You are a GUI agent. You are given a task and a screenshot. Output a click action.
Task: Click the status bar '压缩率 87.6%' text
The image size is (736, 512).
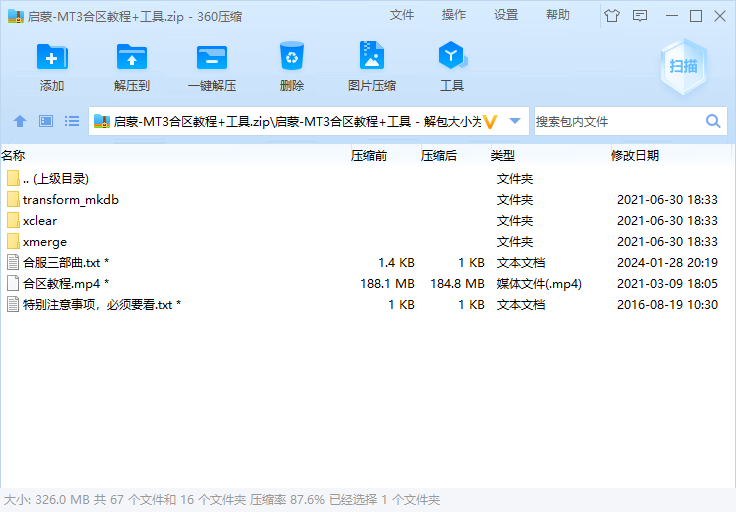[287, 500]
